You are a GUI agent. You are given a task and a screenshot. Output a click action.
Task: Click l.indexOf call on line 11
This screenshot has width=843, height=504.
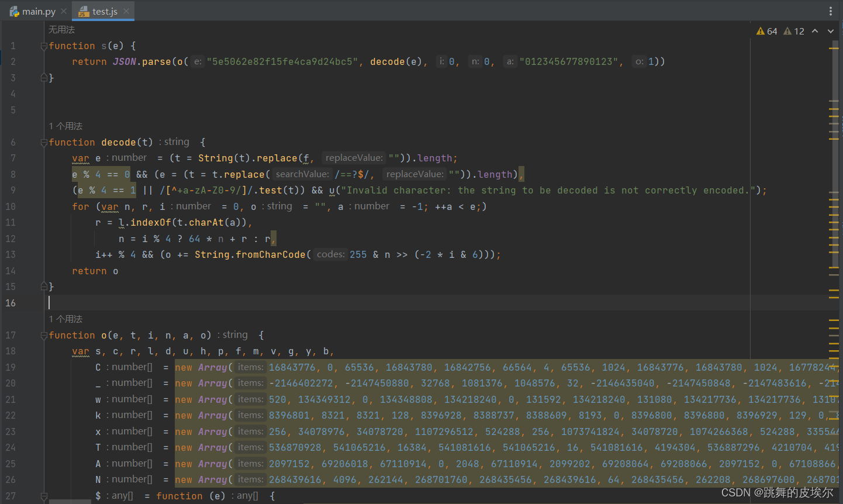point(182,222)
